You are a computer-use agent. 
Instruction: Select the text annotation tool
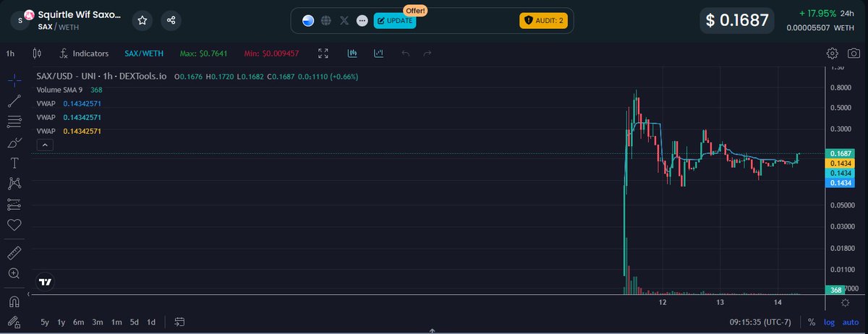tap(14, 163)
